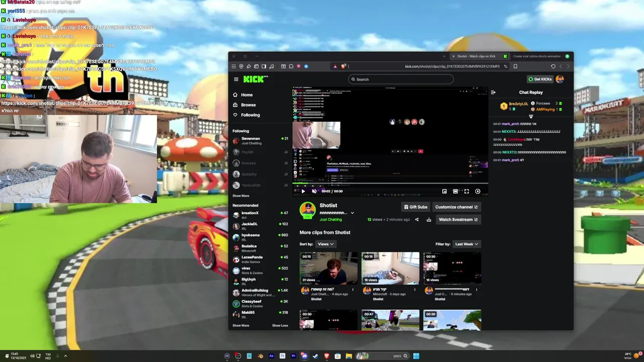Image resolution: width=644 pixels, height=362 pixels.
Task: Open hyubsama recommended channel
Action: (x=260, y=237)
